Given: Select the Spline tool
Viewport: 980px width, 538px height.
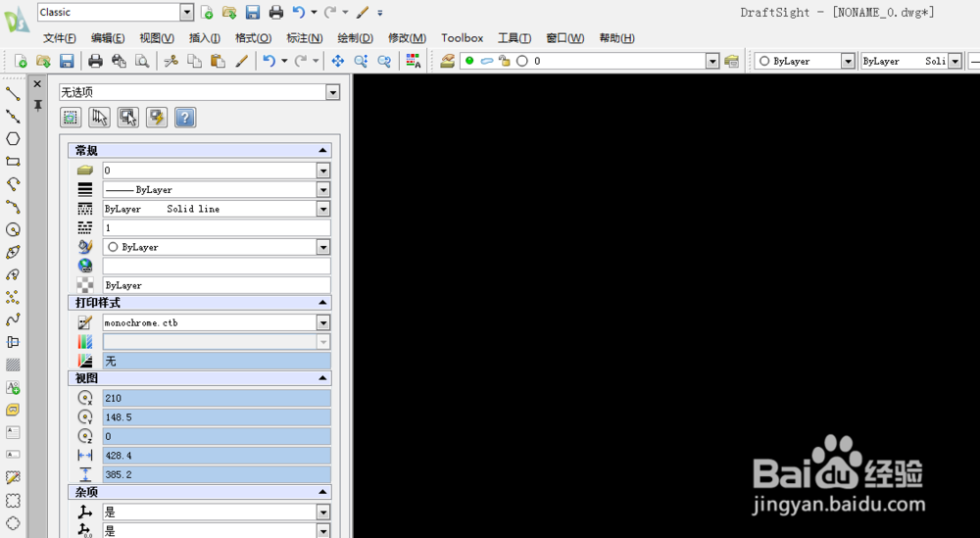Looking at the screenshot, I should click(13, 319).
